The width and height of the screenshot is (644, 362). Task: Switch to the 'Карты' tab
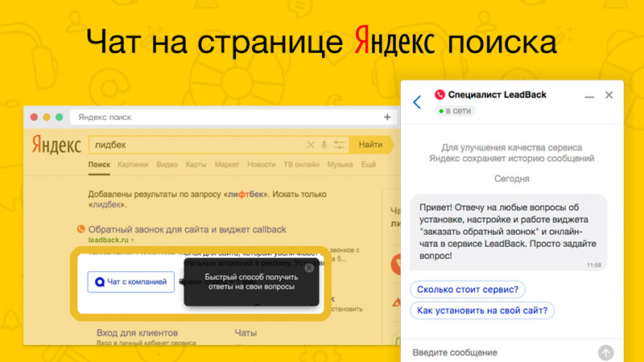[x=196, y=165]
